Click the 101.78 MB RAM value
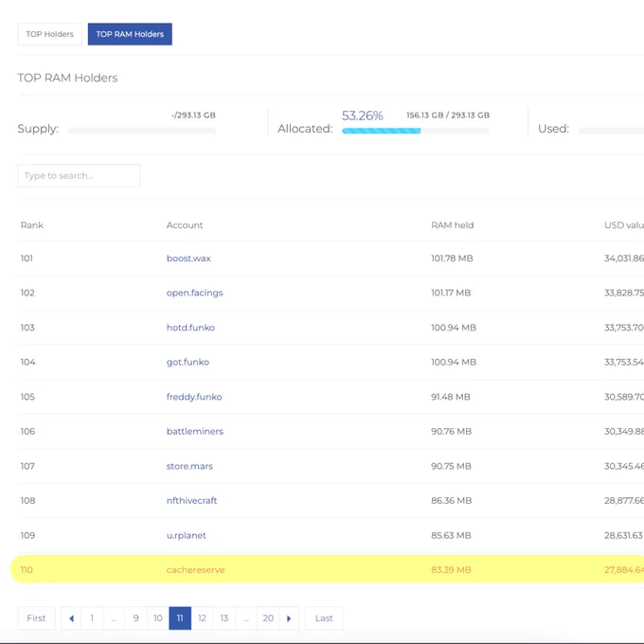The image size is (644, 644). (x=452, y=259)
